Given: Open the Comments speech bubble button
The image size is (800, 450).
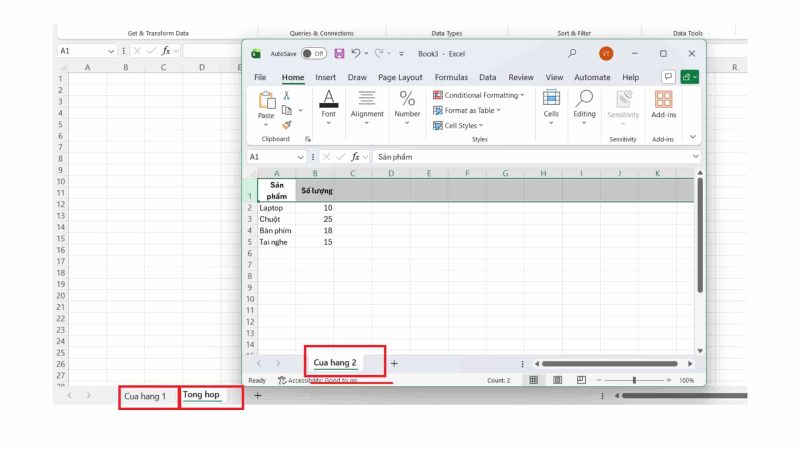Looking at the screenshot, I should (x=668, y=77).
